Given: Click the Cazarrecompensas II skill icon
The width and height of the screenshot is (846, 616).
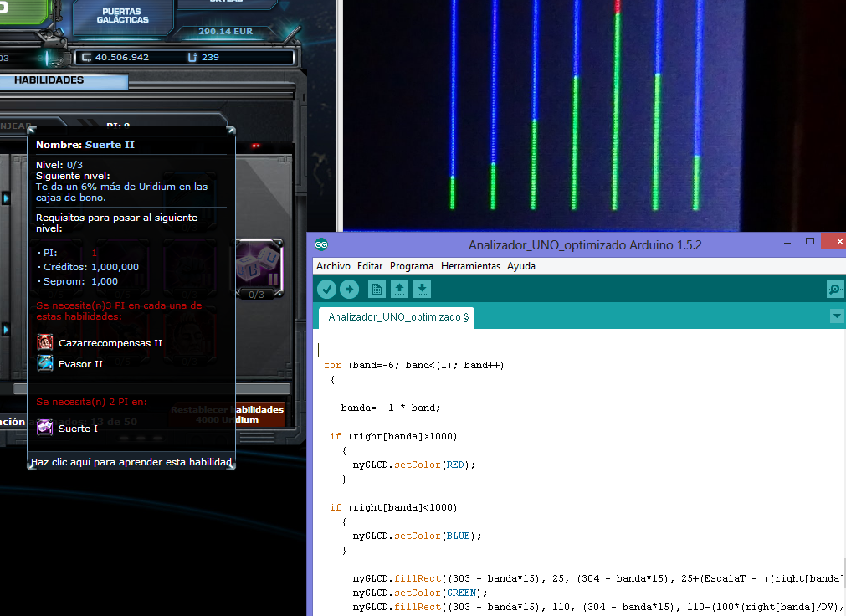Looking at the screenshot, I should click(x=45, y=342).
